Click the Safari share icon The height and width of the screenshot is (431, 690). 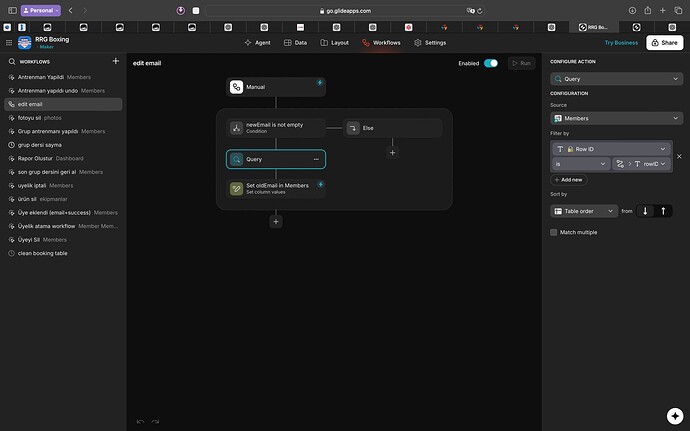[x=647, y=10]
